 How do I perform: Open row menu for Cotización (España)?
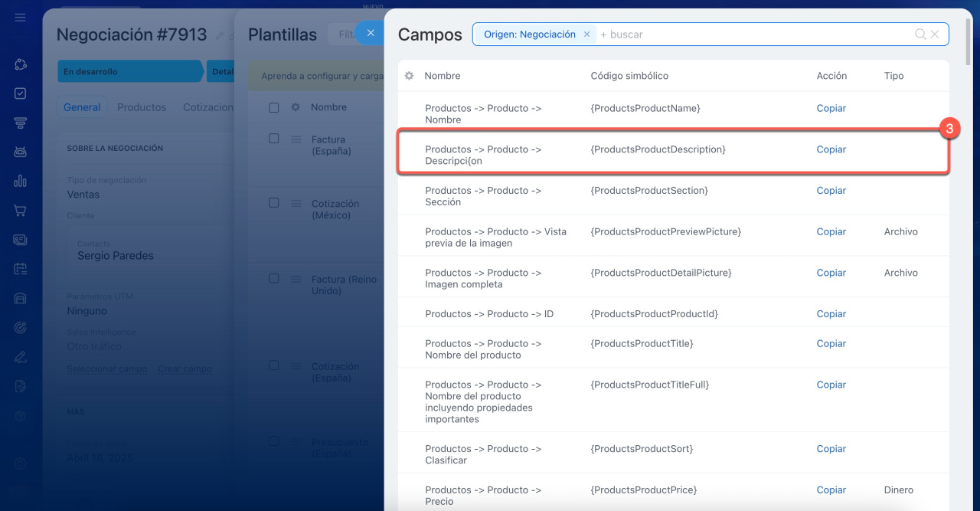point(296,367)
